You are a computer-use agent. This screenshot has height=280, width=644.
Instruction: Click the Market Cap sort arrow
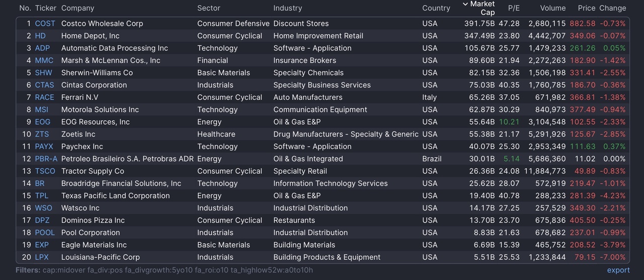465,4
